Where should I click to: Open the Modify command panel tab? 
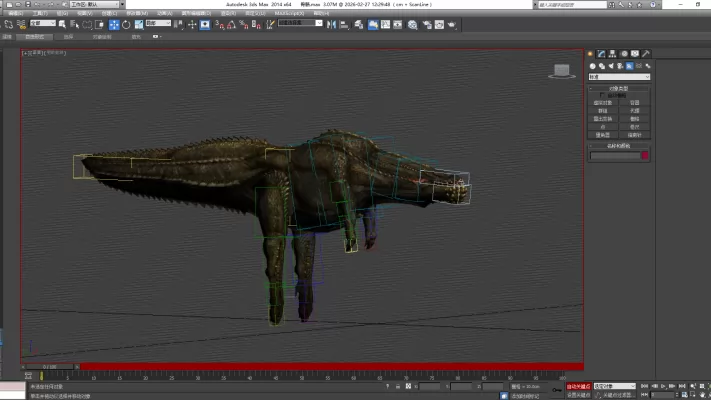click(602, 54)
